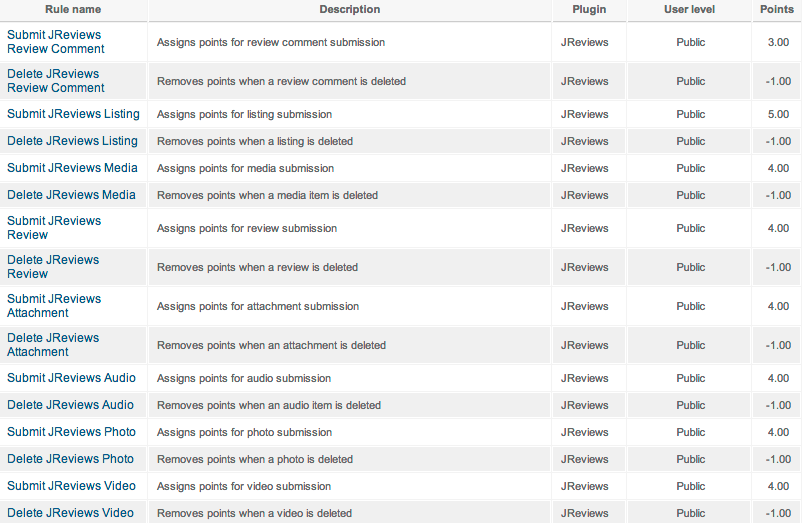Viewport: 802px width, 523px height.
Task: Open the Delete JReviews Media rule
Action: pos(71,195)
